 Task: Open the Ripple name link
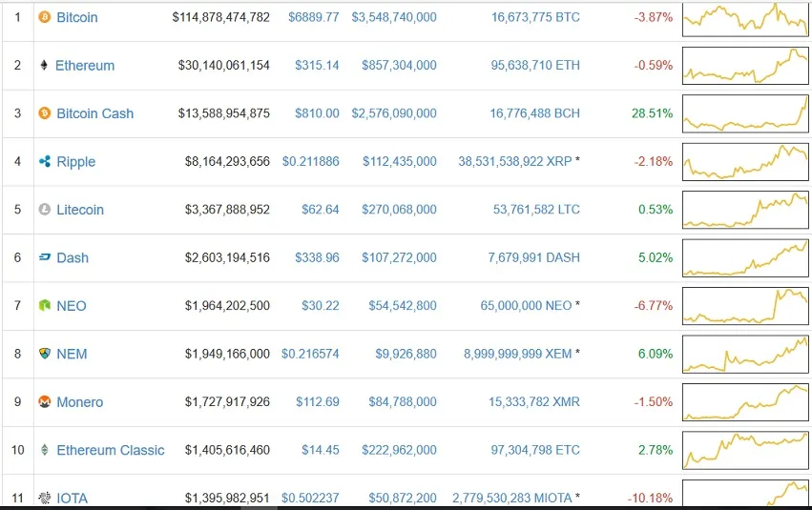[76, 162]
